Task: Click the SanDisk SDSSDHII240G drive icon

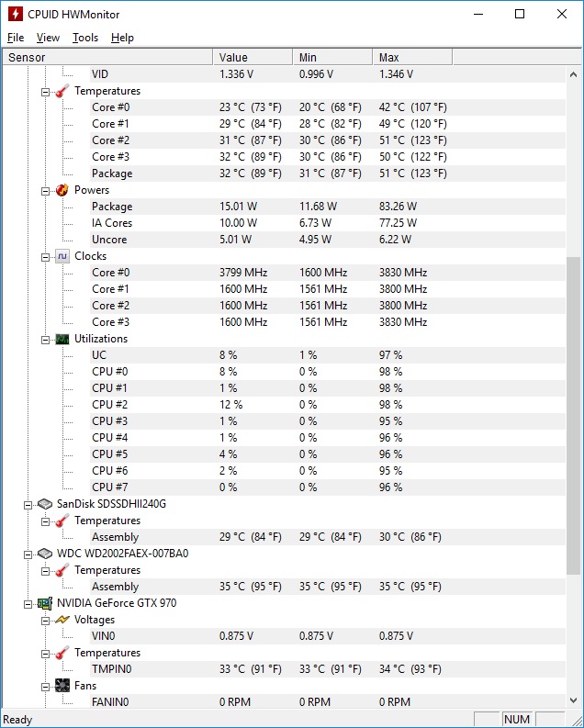Action: pos(45,504)
